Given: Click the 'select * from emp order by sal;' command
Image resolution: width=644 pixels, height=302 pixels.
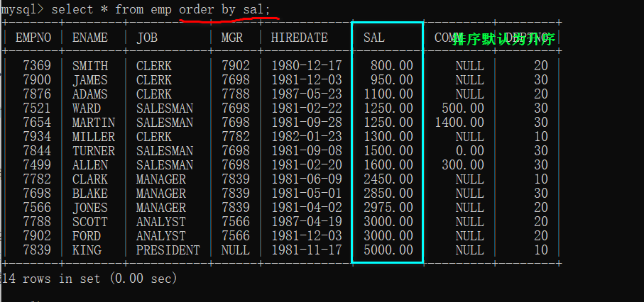Looking at the screenshot, I should tap(161, 9).
